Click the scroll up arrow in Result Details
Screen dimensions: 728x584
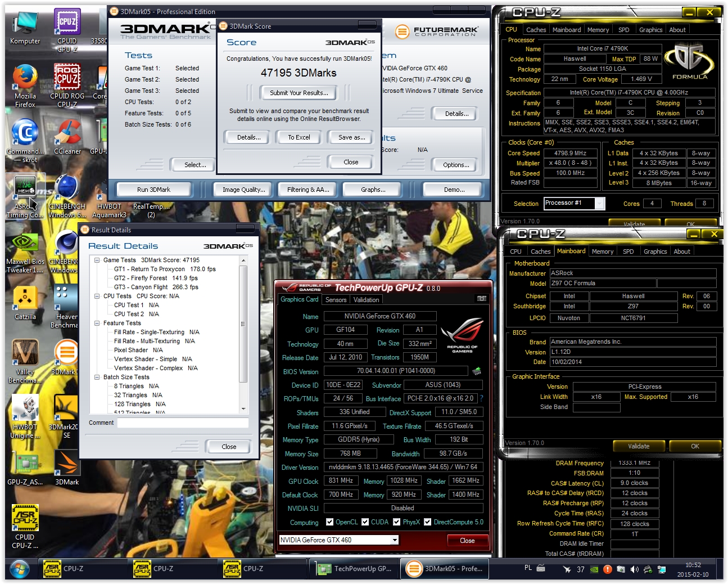(x=243, y=260)
